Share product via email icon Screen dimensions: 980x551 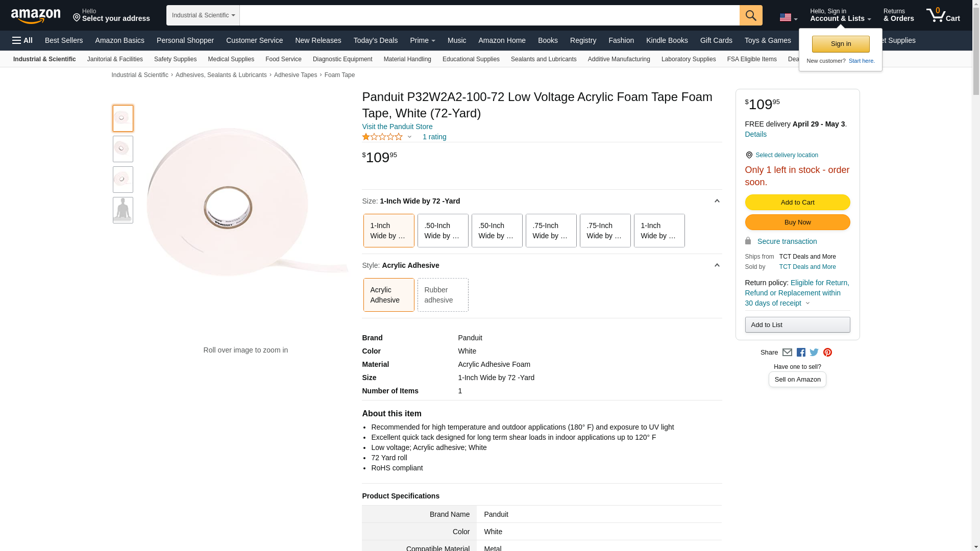787,353
